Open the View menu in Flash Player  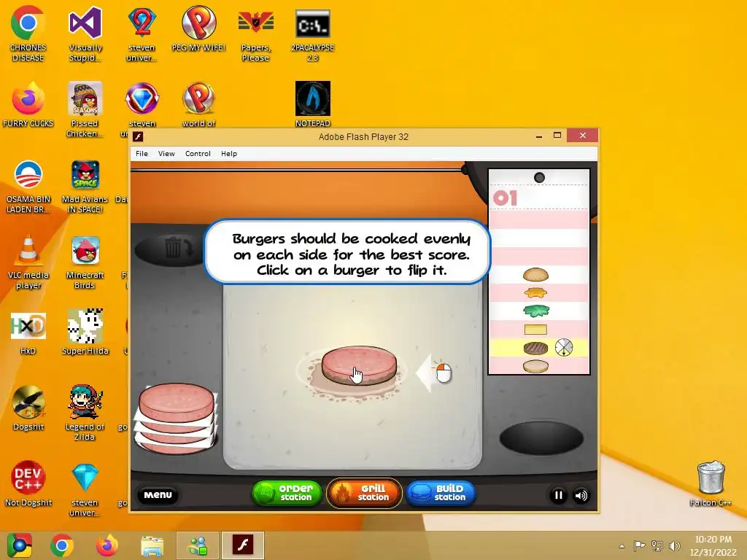point(166,153)
